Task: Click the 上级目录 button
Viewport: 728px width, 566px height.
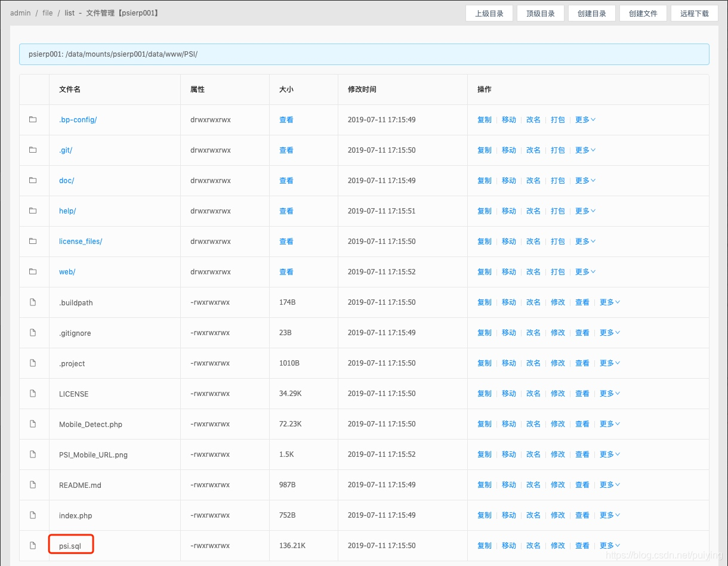Action: coord(489,13)
